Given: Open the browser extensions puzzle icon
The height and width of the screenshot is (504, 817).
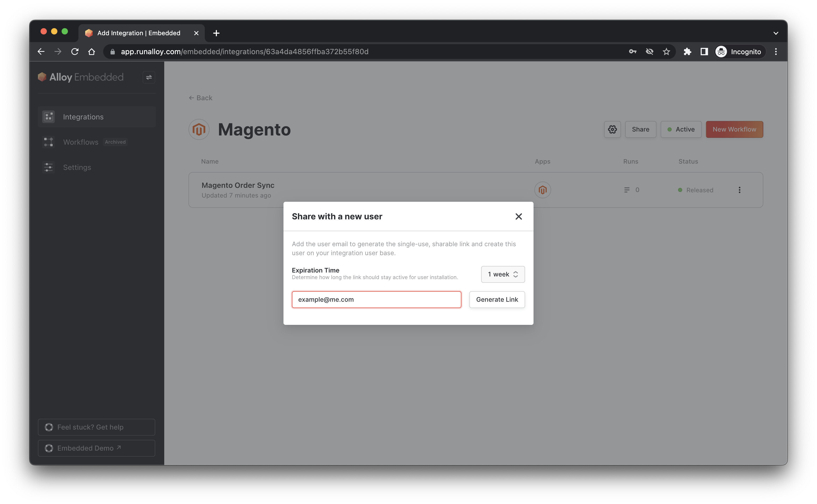Looking at the screenshot, I should pos(687,52).
